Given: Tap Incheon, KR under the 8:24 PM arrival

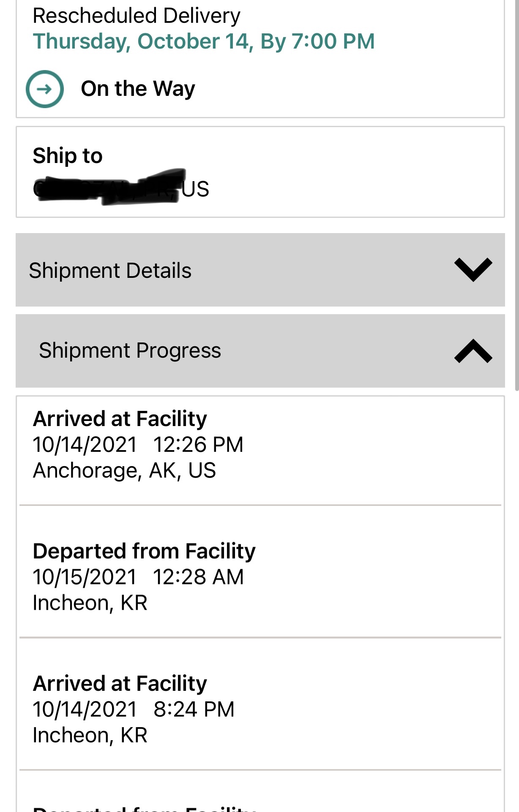Looking at the screenshot, I should [90, 735].
